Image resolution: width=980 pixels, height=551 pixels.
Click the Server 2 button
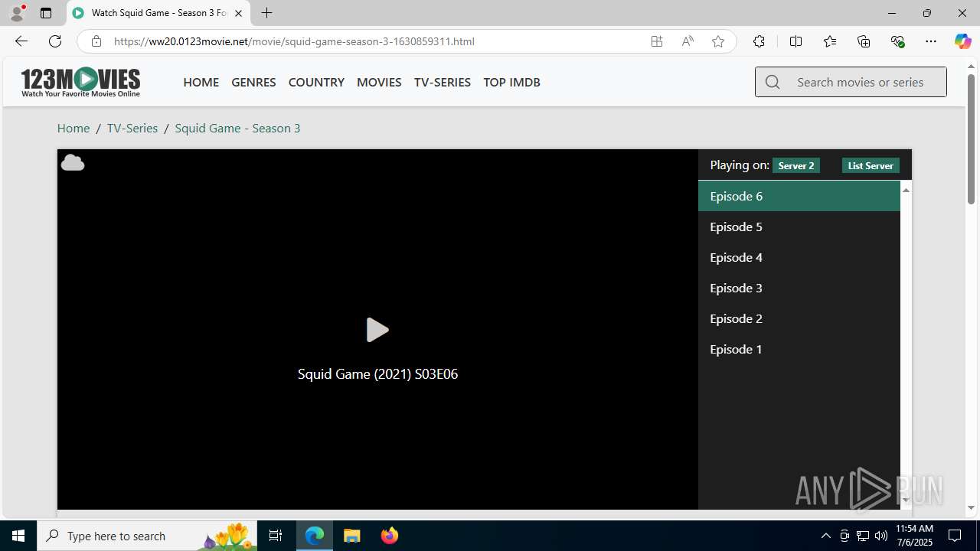[796, 165]
